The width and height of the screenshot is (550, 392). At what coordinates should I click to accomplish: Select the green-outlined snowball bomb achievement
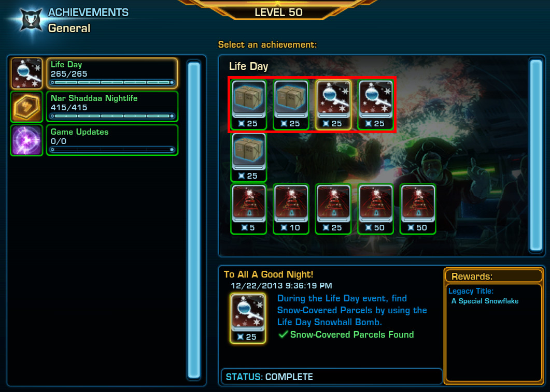click(x=375, y=105)
